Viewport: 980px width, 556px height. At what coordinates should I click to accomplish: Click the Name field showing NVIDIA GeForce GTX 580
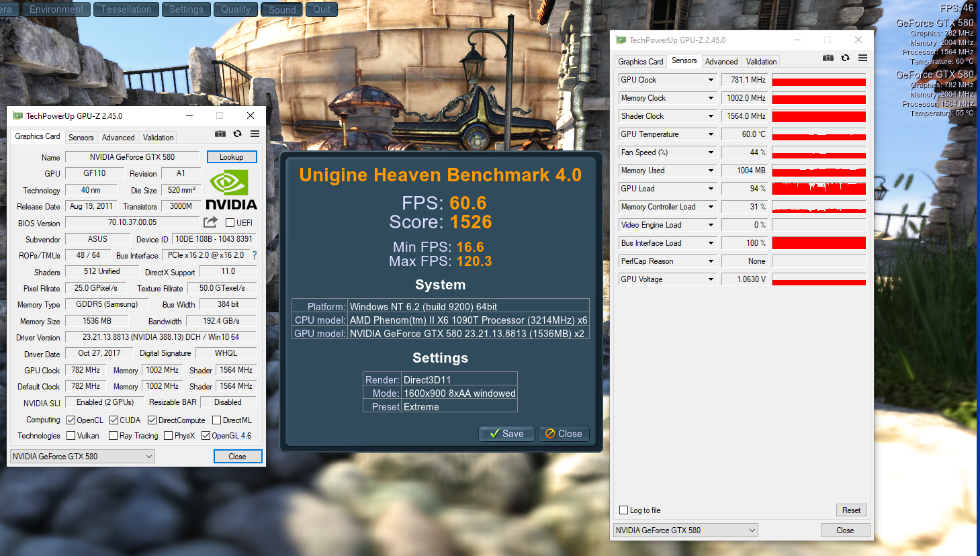pos(132,157)
